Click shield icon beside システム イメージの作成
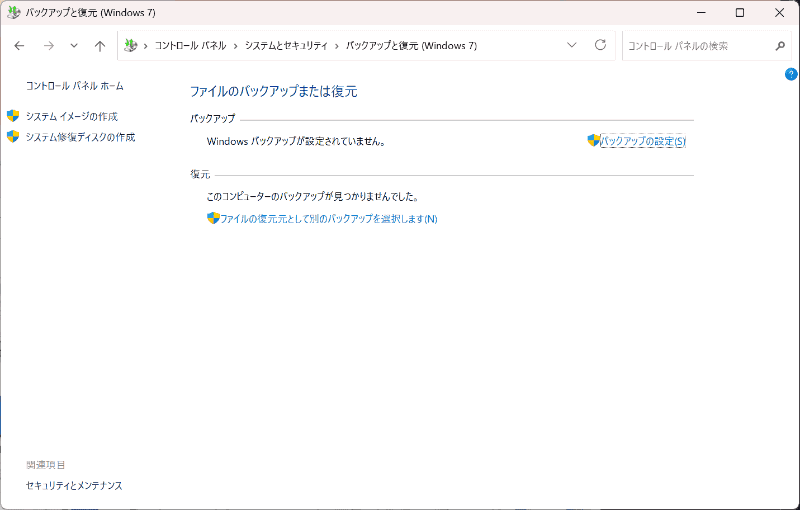This screenshot has width=800, height=510. 13,116
